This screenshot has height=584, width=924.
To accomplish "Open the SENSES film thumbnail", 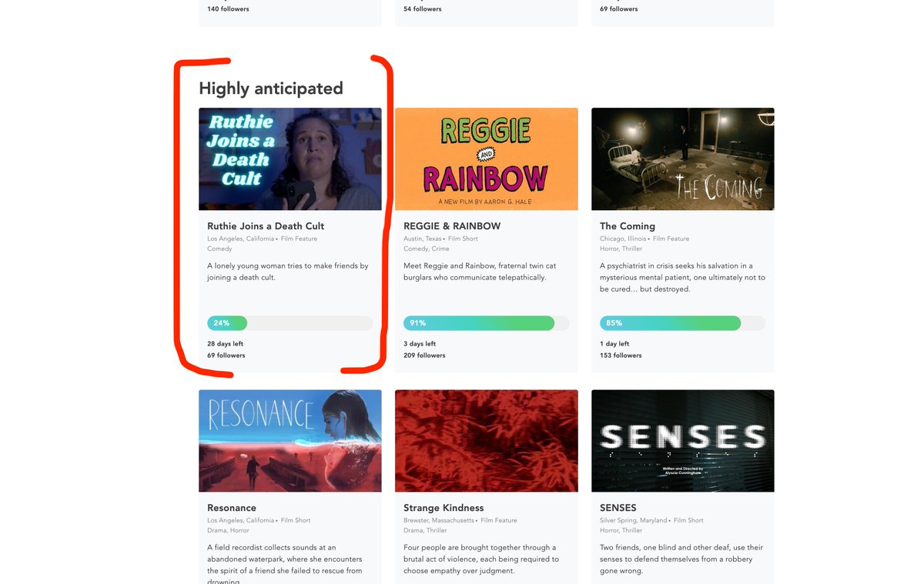I will tap(683, 441).
